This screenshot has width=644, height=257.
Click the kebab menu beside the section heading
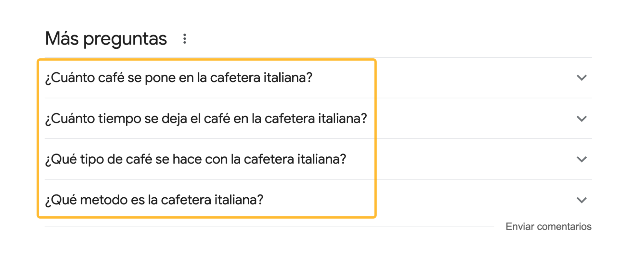tap(185, 38)
